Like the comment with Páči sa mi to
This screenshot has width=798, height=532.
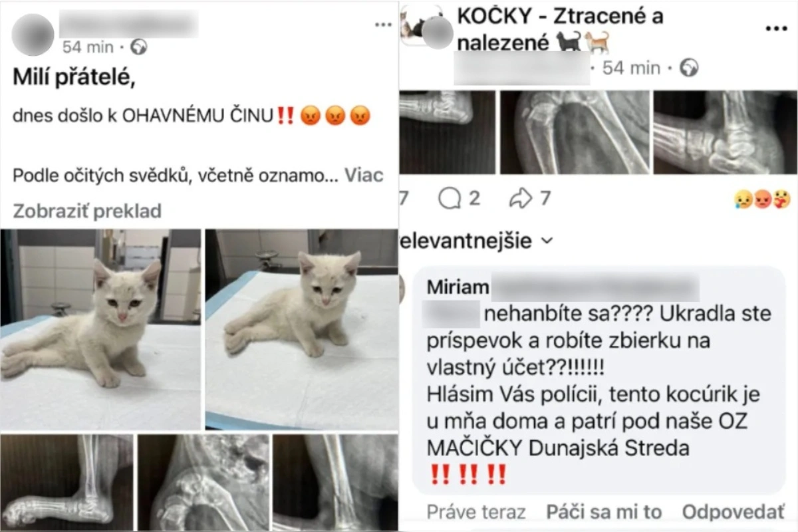coord(604,512)
